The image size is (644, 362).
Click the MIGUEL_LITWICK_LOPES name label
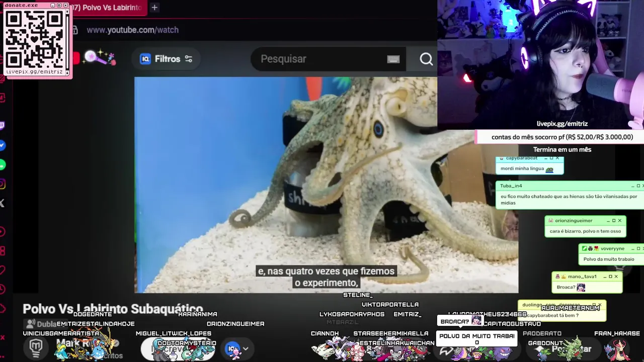click(174, 333)
